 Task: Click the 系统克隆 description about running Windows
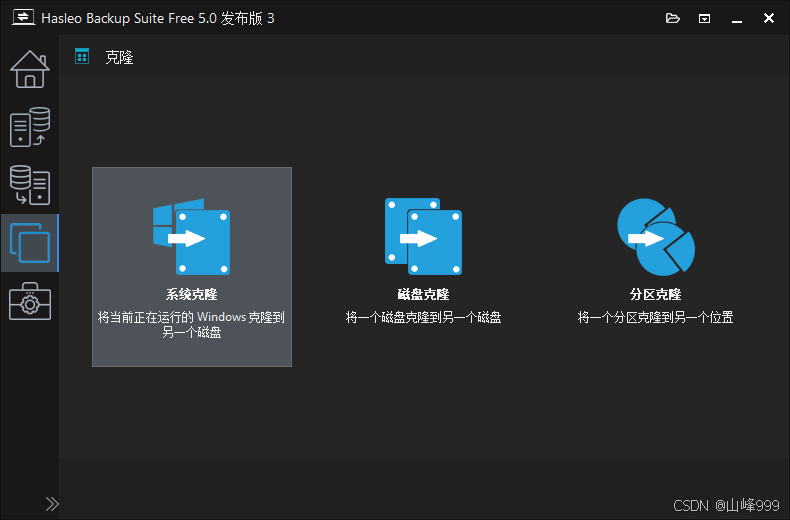pyautogui.click(x=191, y=324)
